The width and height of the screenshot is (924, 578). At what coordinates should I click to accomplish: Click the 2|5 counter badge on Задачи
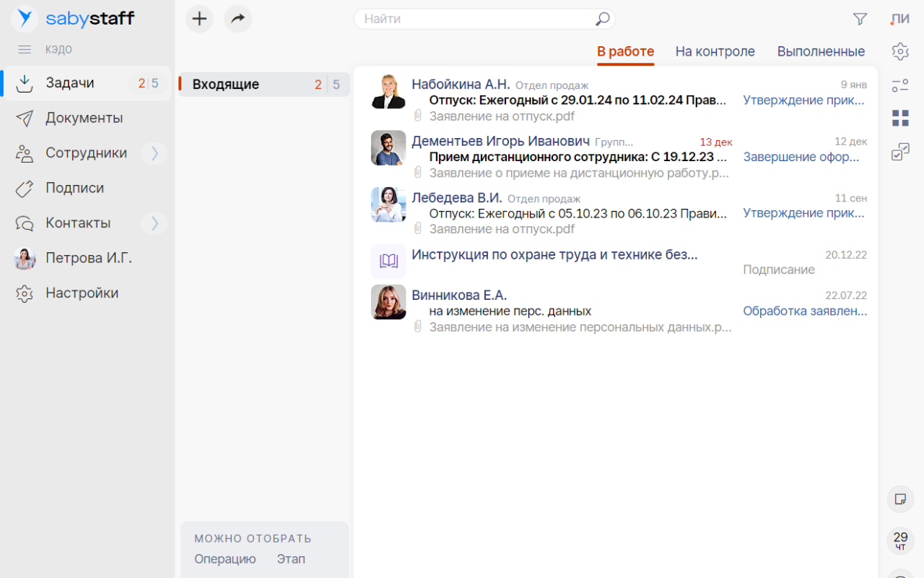point(148,83)
